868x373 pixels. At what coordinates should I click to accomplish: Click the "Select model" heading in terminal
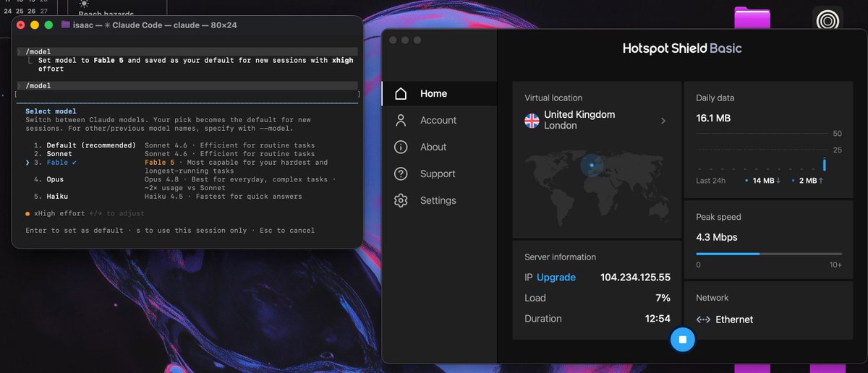coord(51,111)
